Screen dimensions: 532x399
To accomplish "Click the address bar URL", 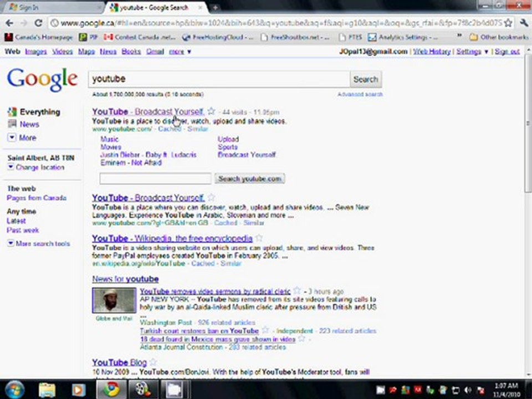I will [280, 23].
